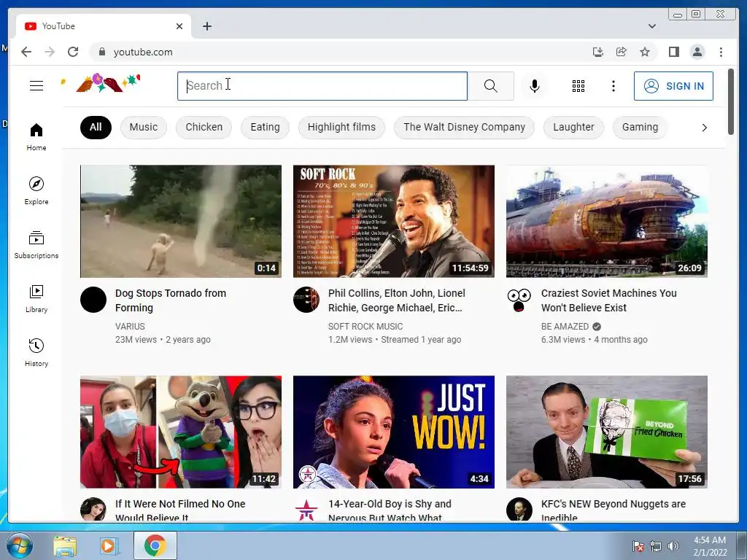Viewport: 747px width, 560px height.
Task: Select The Walt Disney Company chip
Action: point(464,127)
